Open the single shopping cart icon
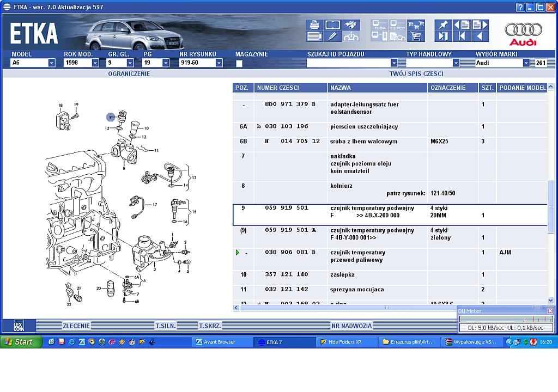 point(416,36)
